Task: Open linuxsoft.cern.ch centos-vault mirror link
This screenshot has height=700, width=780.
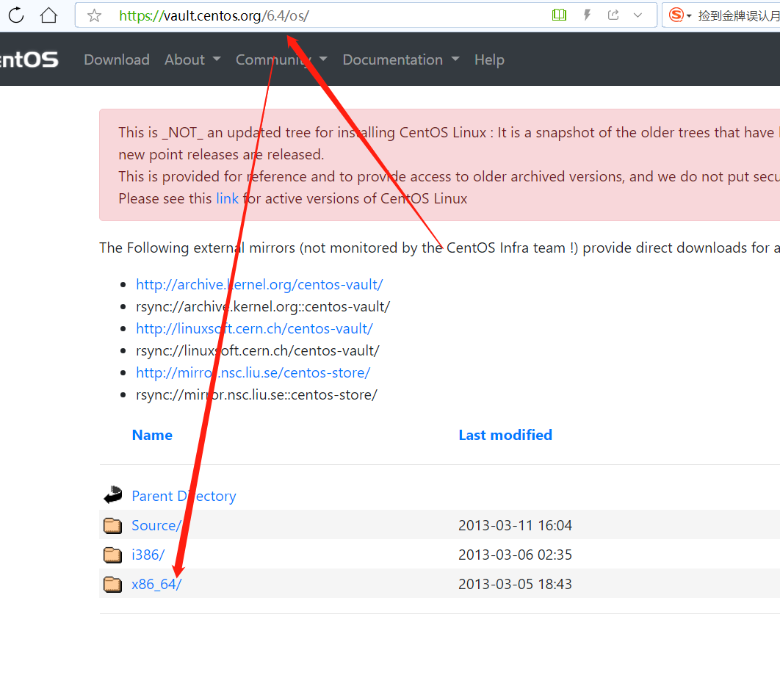Action: (254, 329)
